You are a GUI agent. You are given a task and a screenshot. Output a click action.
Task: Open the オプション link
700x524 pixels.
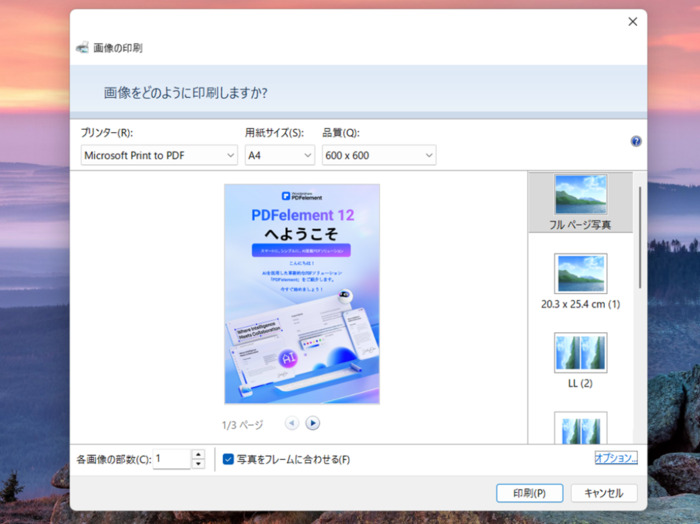tap(616, 458)
